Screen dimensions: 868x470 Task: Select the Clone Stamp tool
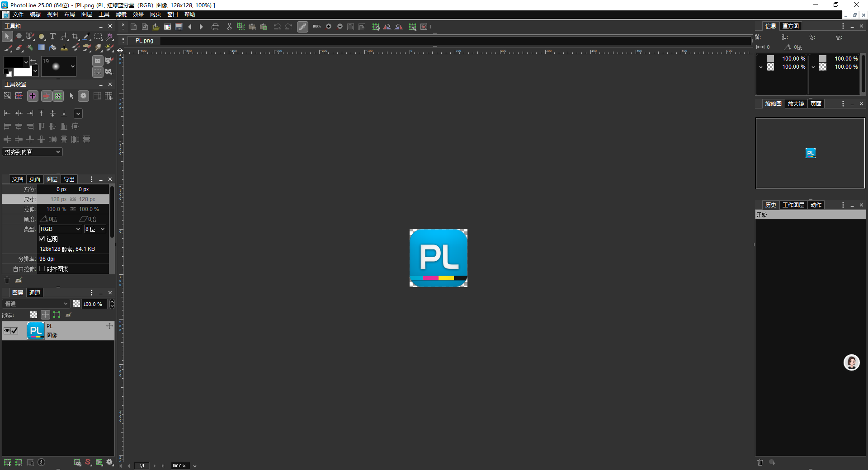[64, 47]
